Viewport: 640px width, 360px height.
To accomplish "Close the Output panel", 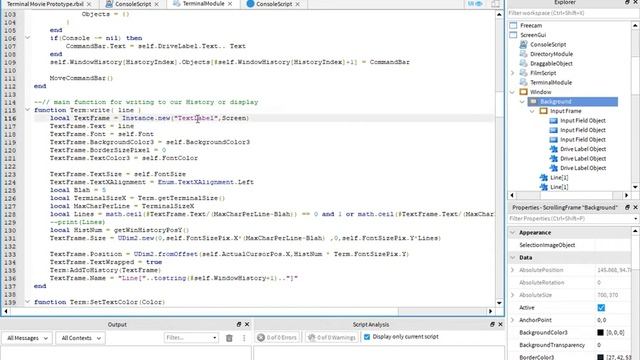I will (x=247, y=324).
